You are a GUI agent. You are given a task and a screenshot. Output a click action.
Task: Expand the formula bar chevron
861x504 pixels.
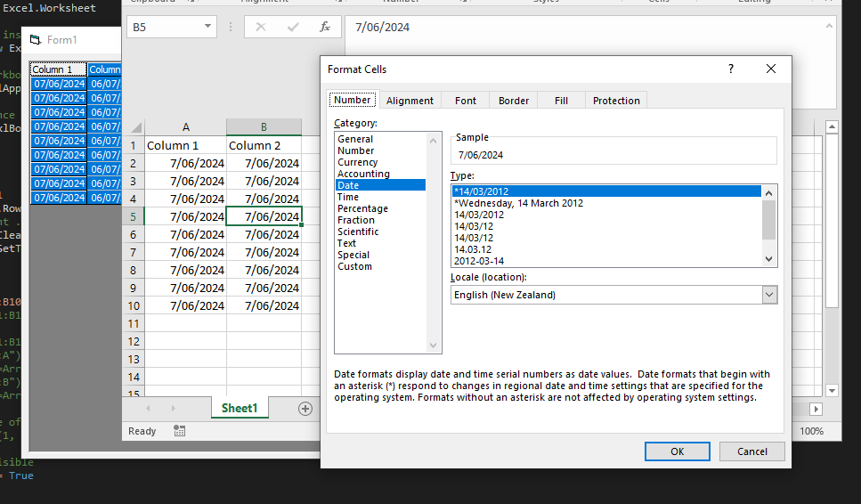829,26
